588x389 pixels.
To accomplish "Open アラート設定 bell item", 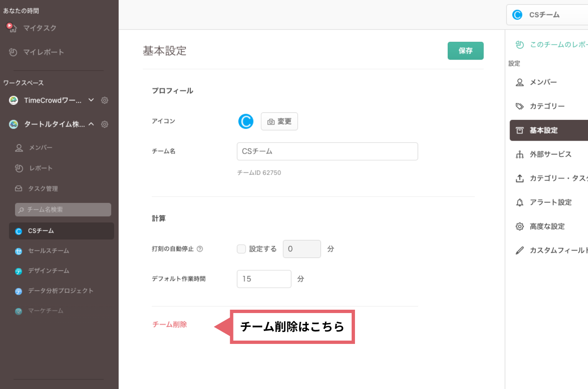I will (550, 202).
